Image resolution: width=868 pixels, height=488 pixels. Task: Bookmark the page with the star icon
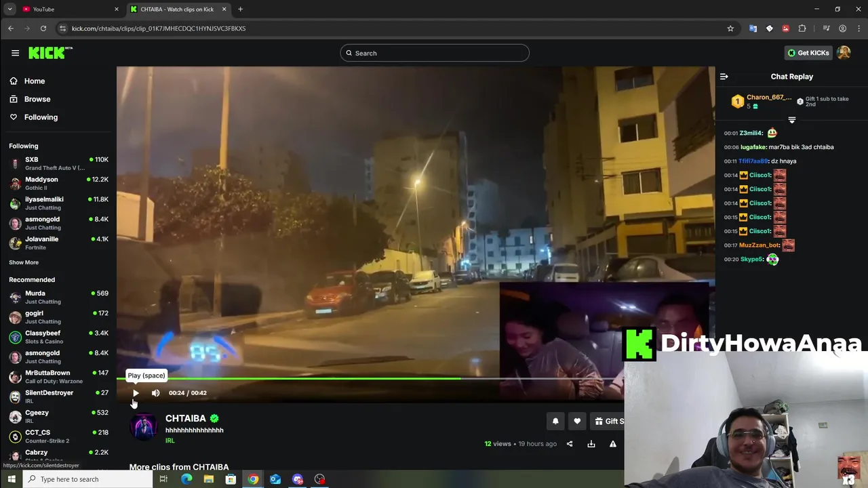[730, 28]
